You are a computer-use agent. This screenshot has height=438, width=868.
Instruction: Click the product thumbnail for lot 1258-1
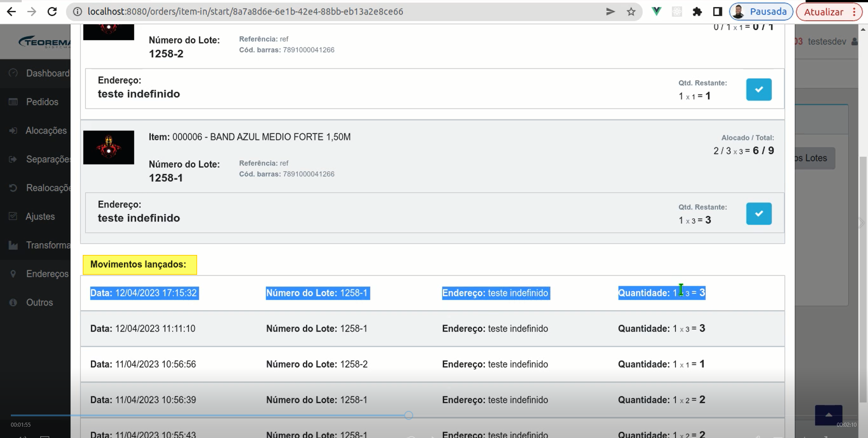coord(108,147)
